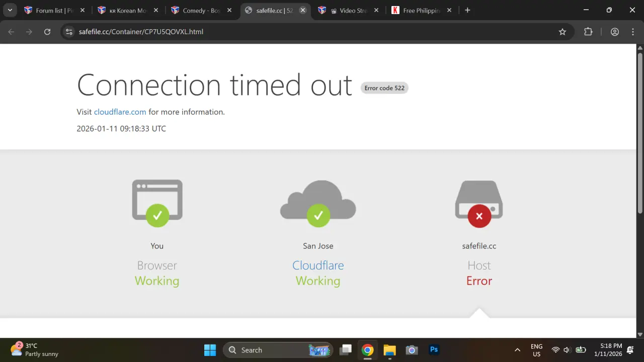Open the clock and date panel
The image size is (644, 362).
[608, 350]
